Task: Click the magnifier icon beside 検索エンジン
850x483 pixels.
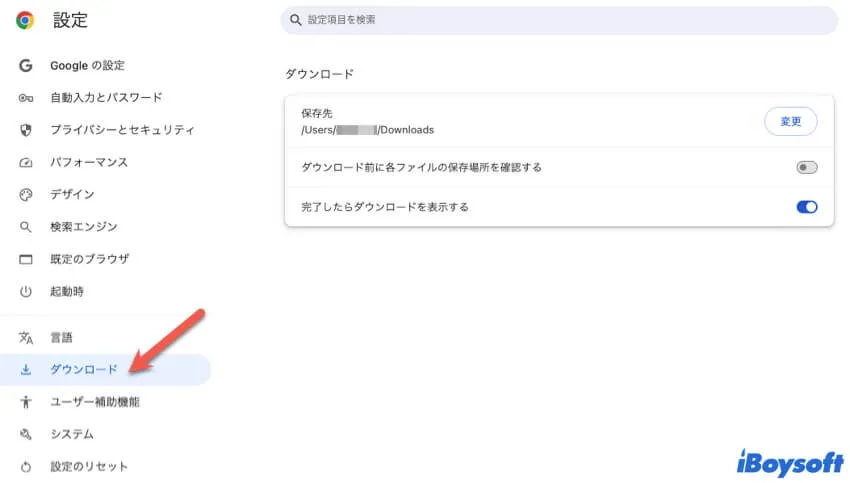Action: tap(25, 227)
